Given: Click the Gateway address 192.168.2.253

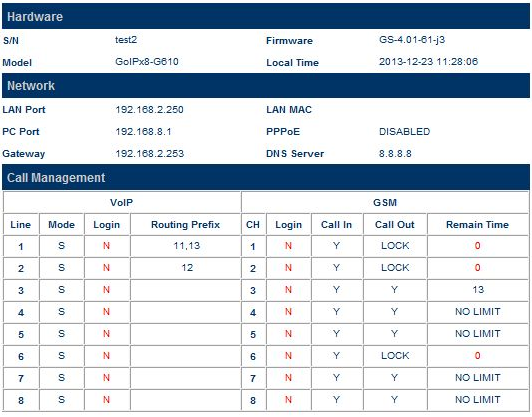Looking at the screenshot, I should pos(150,154).
